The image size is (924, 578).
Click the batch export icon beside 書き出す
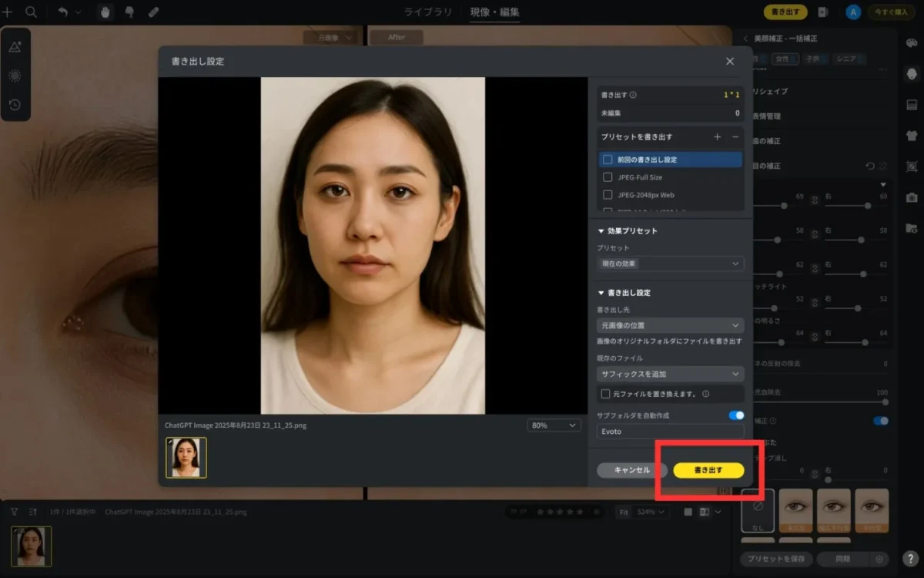(x=823, y=12)
